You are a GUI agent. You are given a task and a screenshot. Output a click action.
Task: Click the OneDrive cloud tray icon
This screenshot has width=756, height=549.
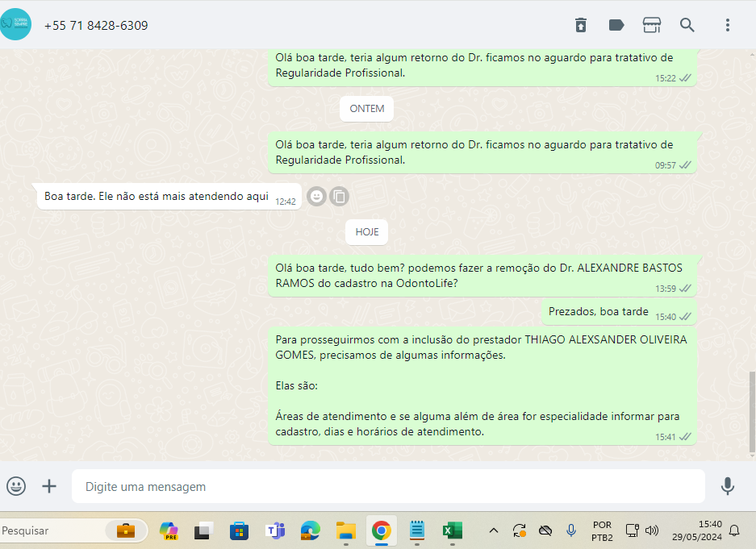545,530
